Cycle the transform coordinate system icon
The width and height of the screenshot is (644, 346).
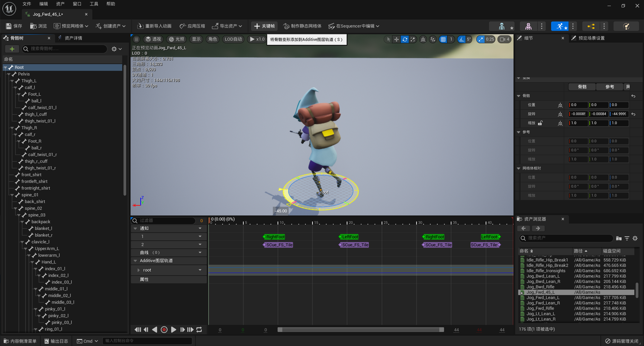(x=423, y=39)
